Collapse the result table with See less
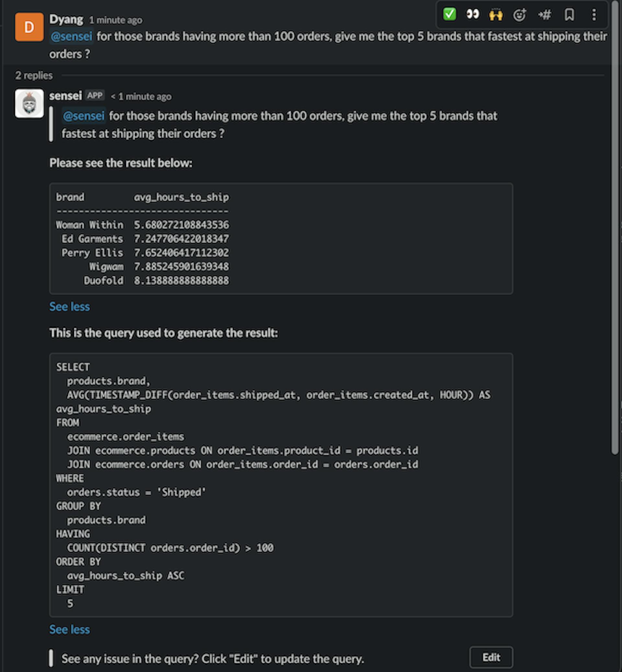Screen dimensions: 622x672 click(69, 307)
